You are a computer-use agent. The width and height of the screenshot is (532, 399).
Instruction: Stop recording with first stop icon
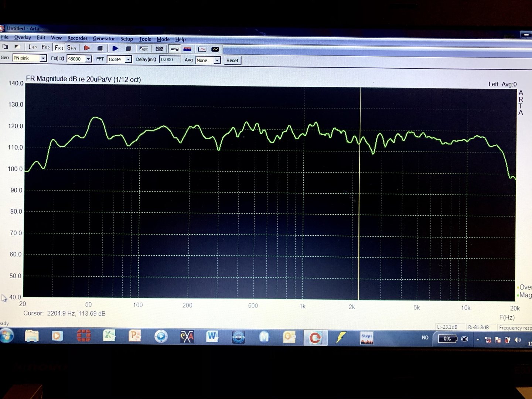click(100, 48)
